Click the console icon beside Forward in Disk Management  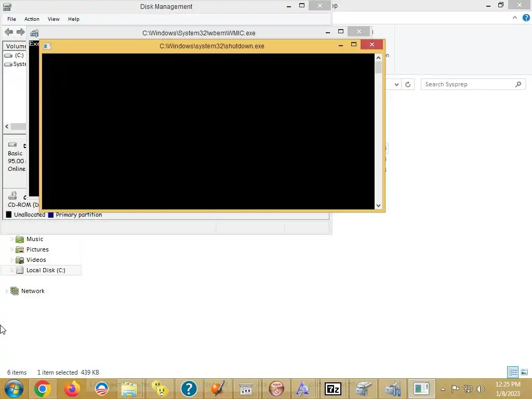[x=34, y=33]
